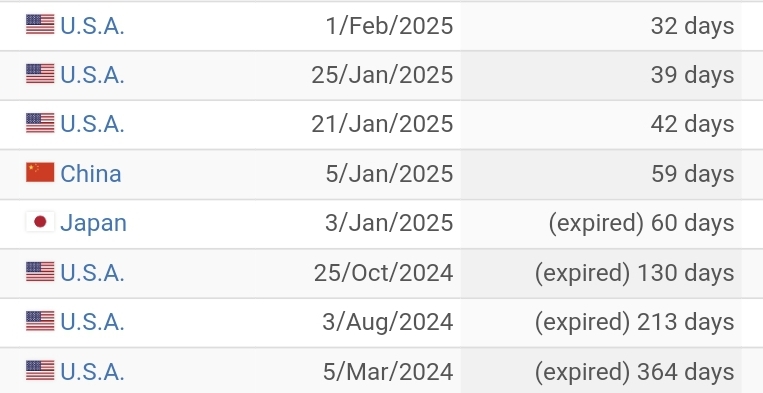Click the U.S.A. flag in the 25/Oct/2024 row
The width and height of the screenshot is (763, 393).
(x=40, y=271)
